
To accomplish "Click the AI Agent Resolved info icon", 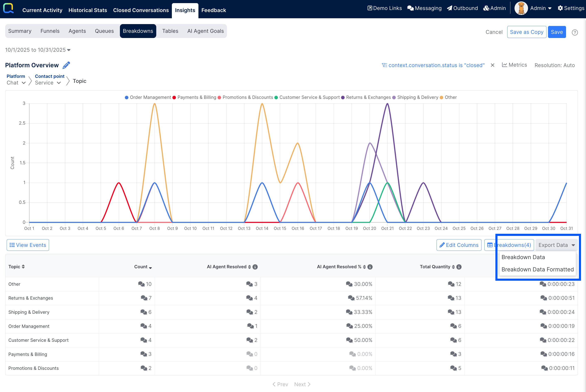I will coord(255,267).
